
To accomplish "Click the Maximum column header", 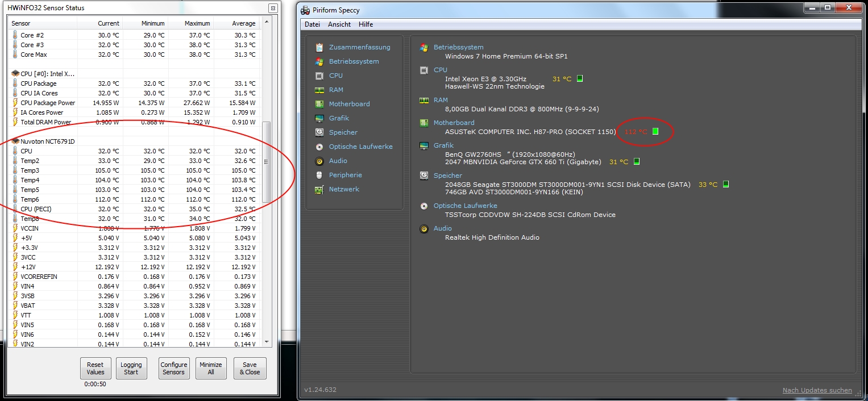I will [190, 23].
